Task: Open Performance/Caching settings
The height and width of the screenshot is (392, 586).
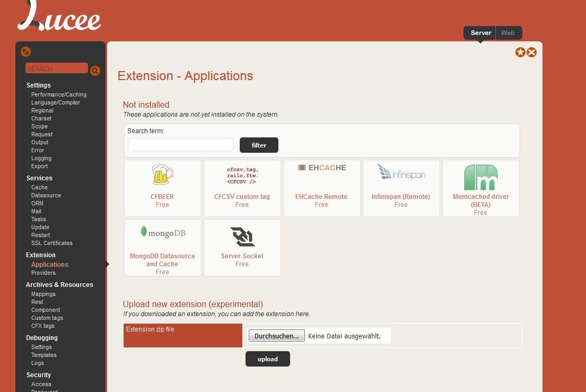Action: (x=59, y=94)
